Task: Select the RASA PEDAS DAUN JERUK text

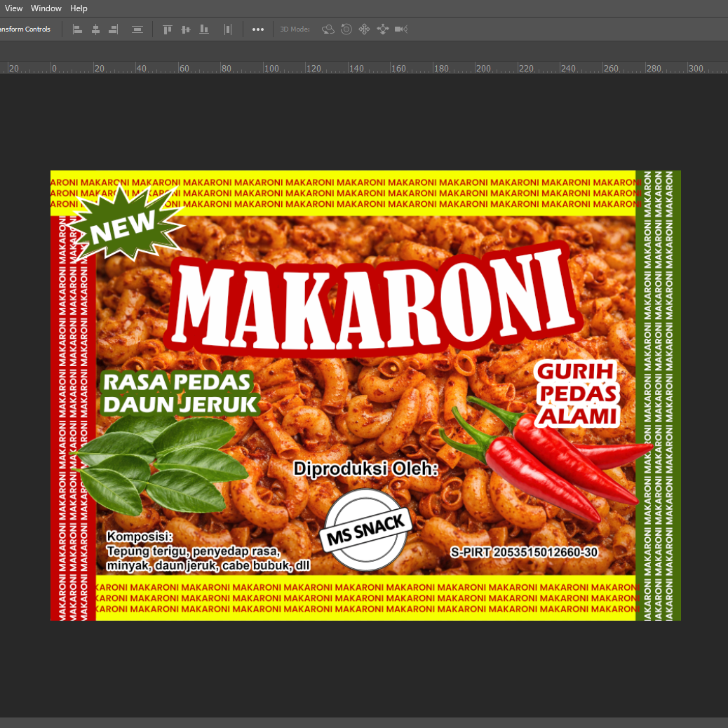Action: click(180, 393)
